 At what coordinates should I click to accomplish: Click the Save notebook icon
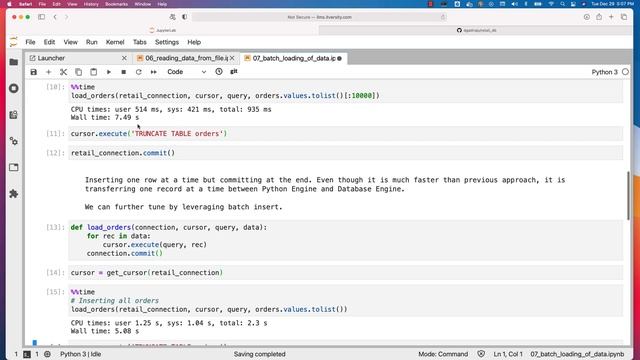33,72
